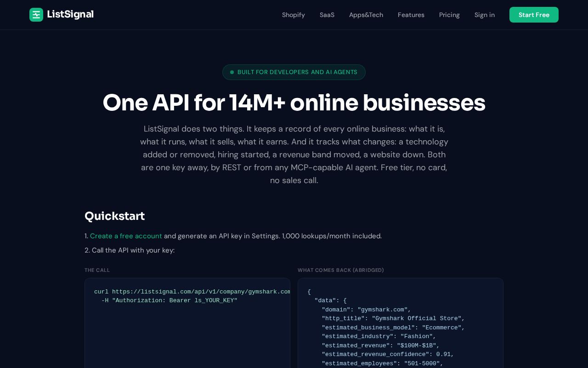Click the THE CALL label
Screen dimensions: 588x368
[97, 270]
